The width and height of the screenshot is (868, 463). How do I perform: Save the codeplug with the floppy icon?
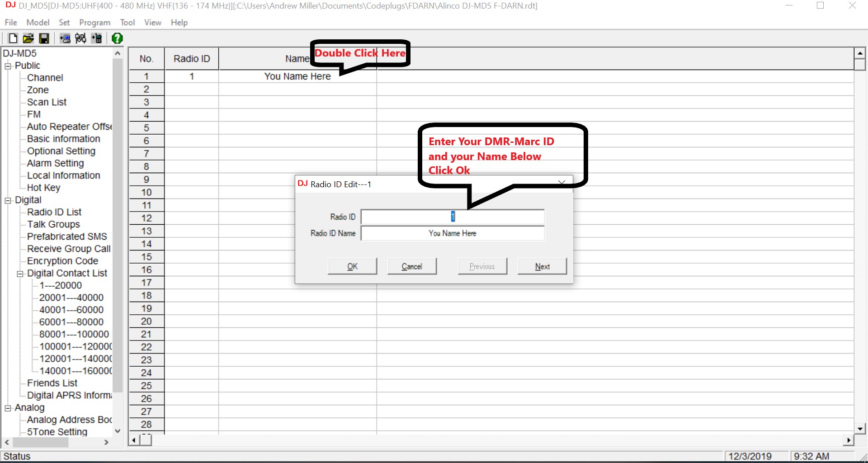44,38
